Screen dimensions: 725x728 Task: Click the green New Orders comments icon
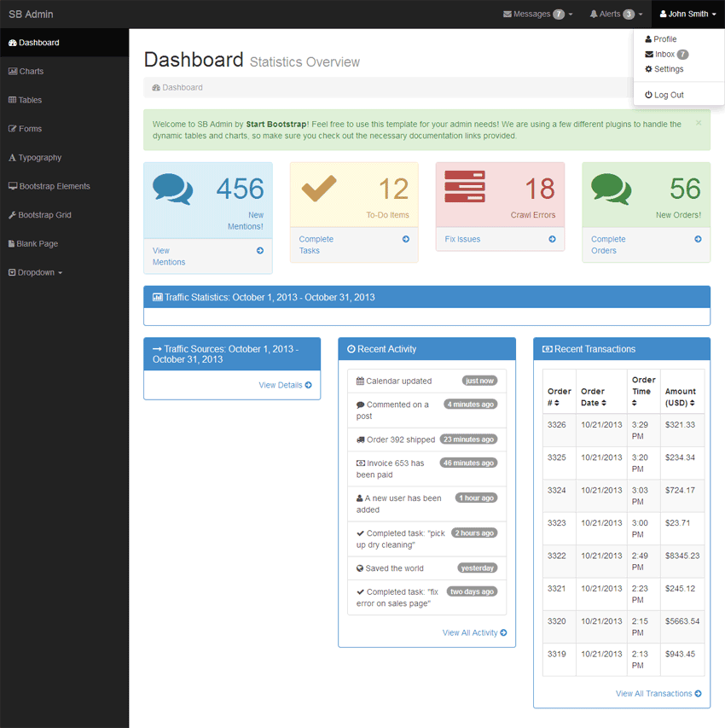611,189
